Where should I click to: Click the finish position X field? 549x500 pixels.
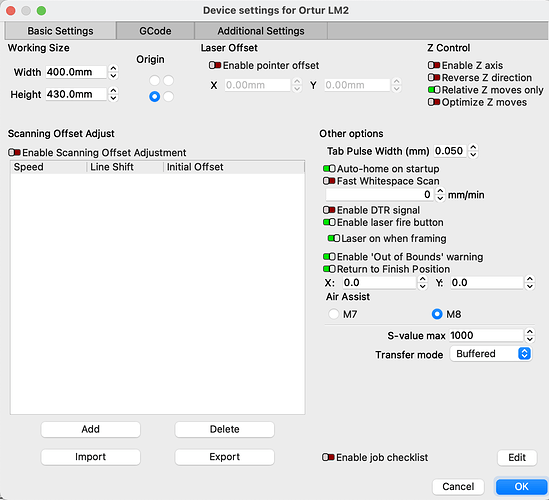tap(379, 283)
